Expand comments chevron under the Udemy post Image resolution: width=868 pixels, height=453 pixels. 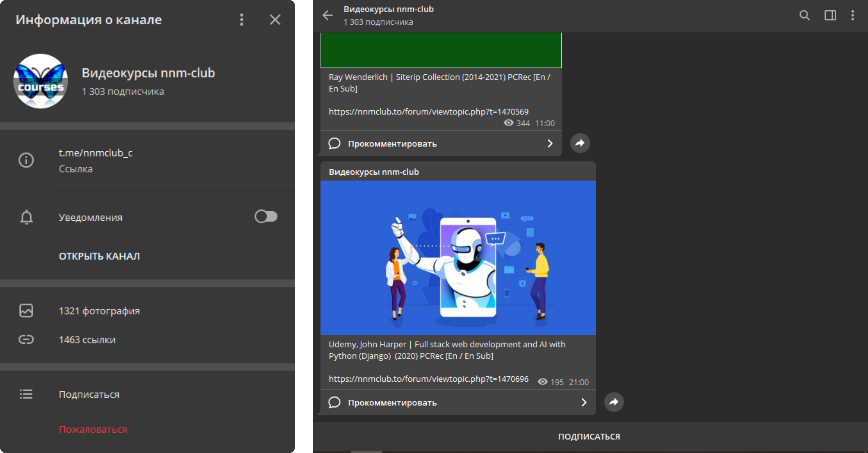coord(584,402)
